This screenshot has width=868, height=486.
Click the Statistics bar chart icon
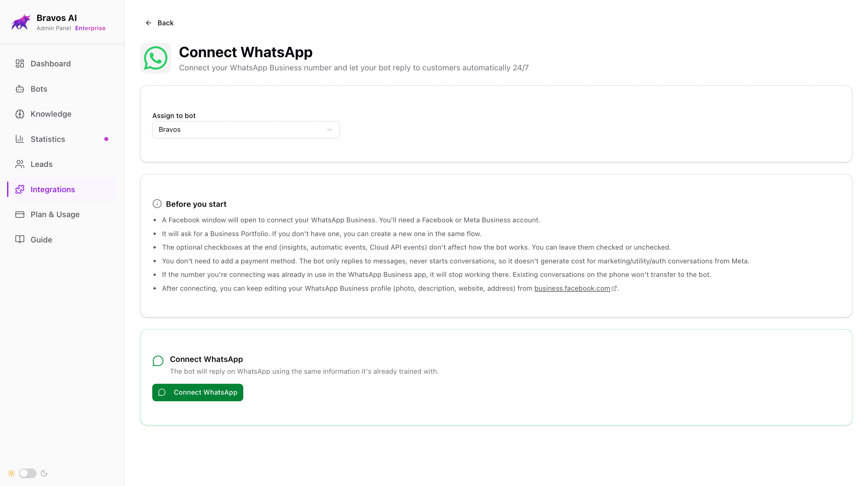pyautogui.click(x=20, y=139)
